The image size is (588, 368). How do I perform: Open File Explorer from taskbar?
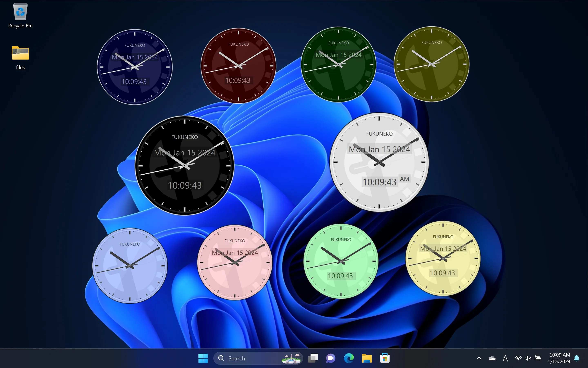click(367, 358)
